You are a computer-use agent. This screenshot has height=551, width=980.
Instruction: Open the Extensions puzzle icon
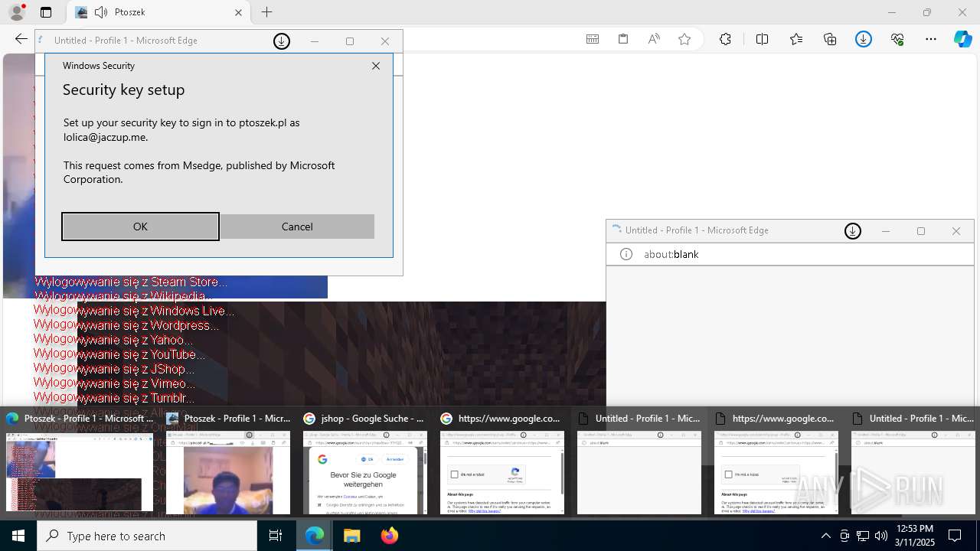click(725, 39)
